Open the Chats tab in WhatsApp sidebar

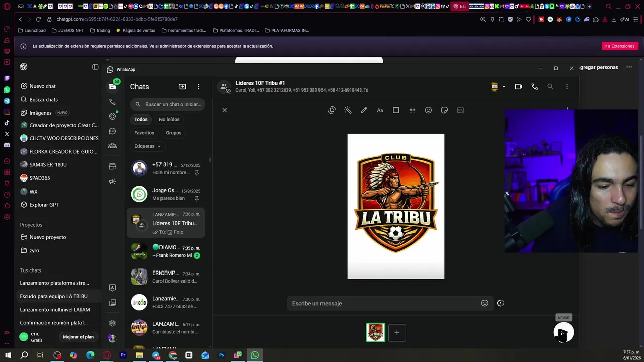tap(112, 87)
